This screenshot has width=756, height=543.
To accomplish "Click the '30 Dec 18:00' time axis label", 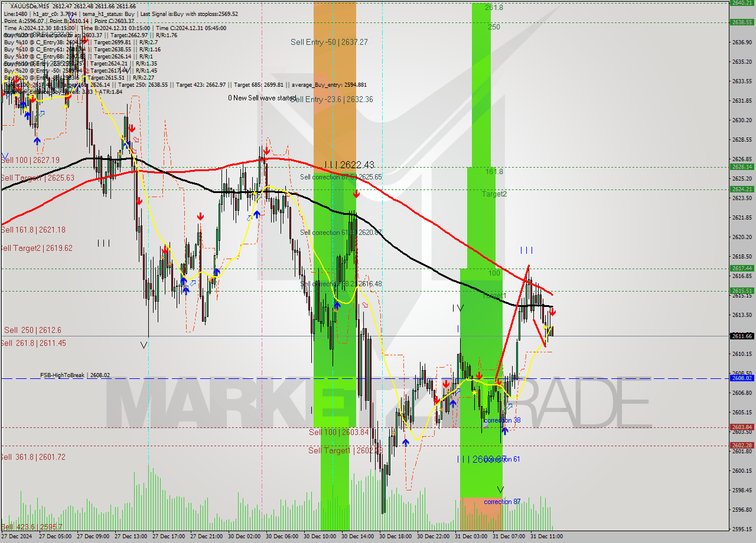I will pos(395,537).
